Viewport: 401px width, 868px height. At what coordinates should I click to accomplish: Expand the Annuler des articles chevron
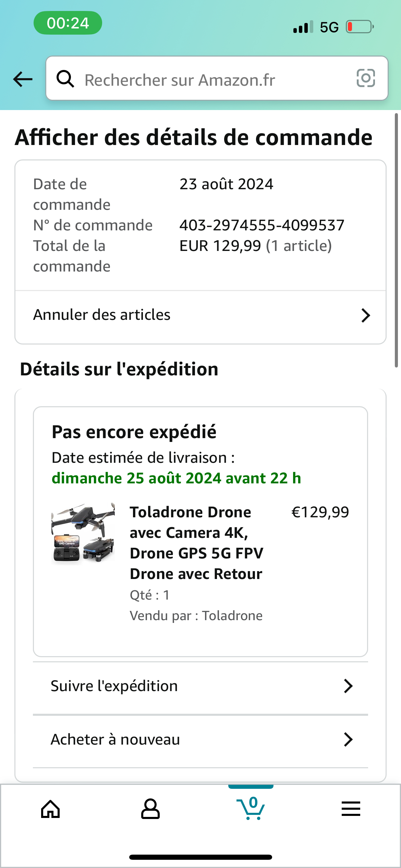pos(366,315)
